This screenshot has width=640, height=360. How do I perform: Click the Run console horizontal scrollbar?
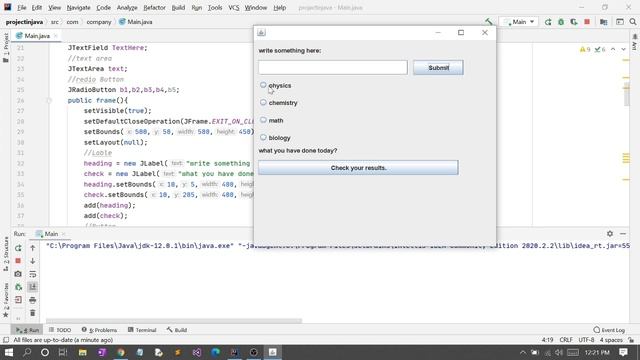173,321
